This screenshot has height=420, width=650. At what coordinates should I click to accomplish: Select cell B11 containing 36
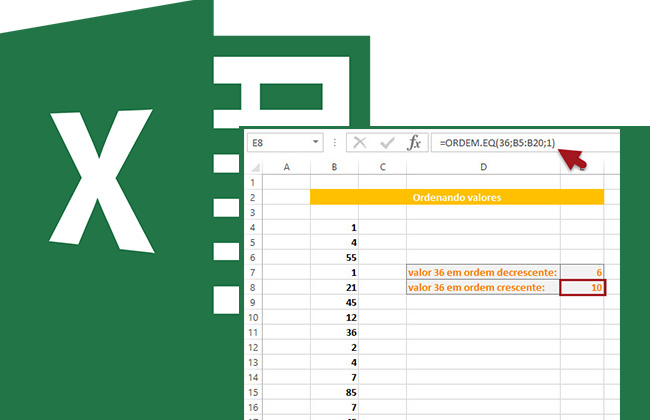pos(334,332)
